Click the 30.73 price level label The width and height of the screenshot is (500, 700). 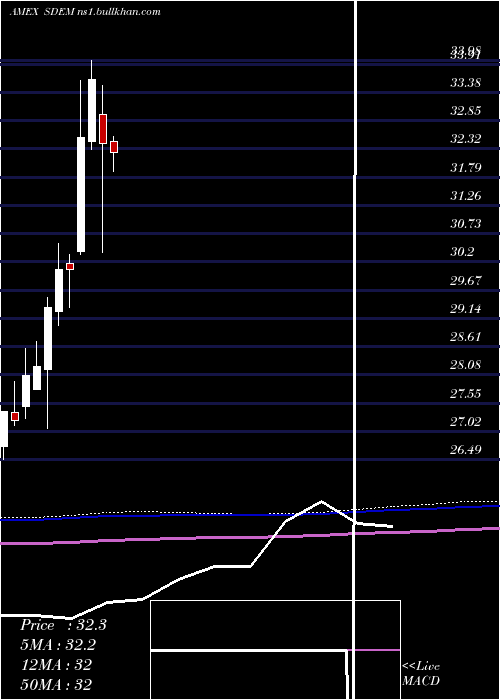466,224
